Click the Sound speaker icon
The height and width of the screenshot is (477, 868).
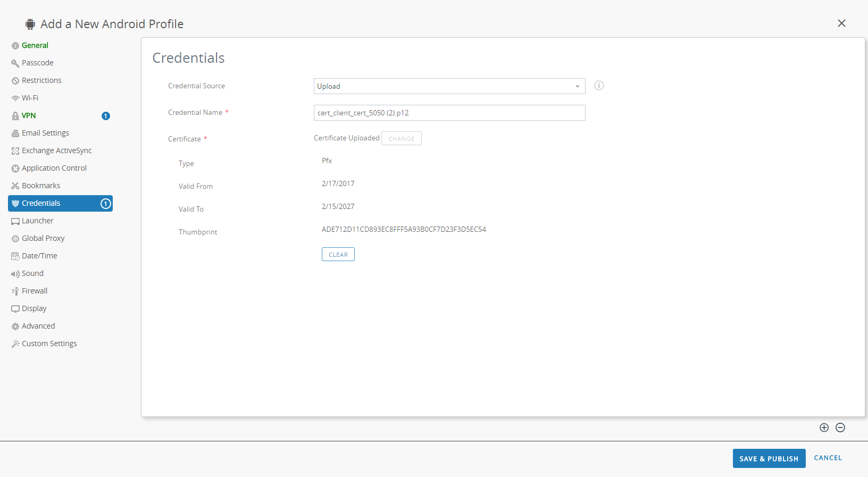tap(15, 274)
